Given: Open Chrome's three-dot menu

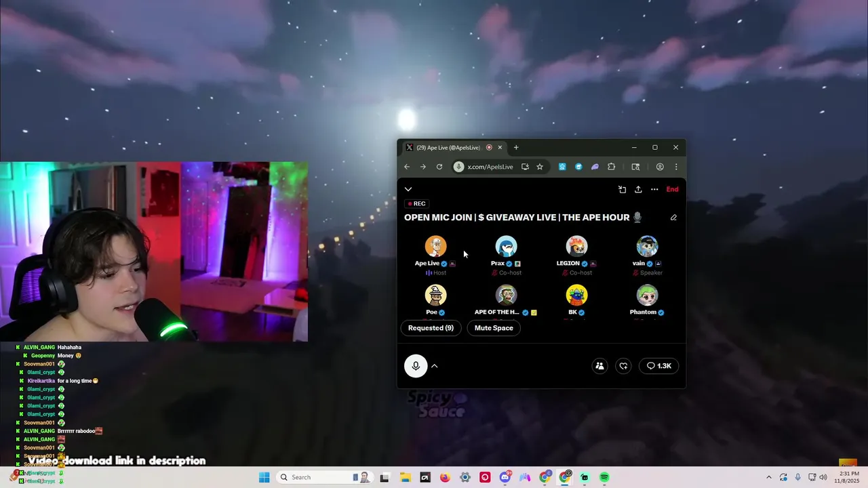Looking at the screenshot, I should pyautogui.click(x=676, y=167).
